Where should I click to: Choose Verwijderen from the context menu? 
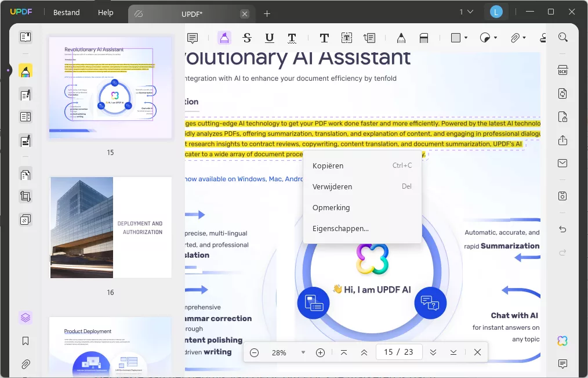point(362,186)
